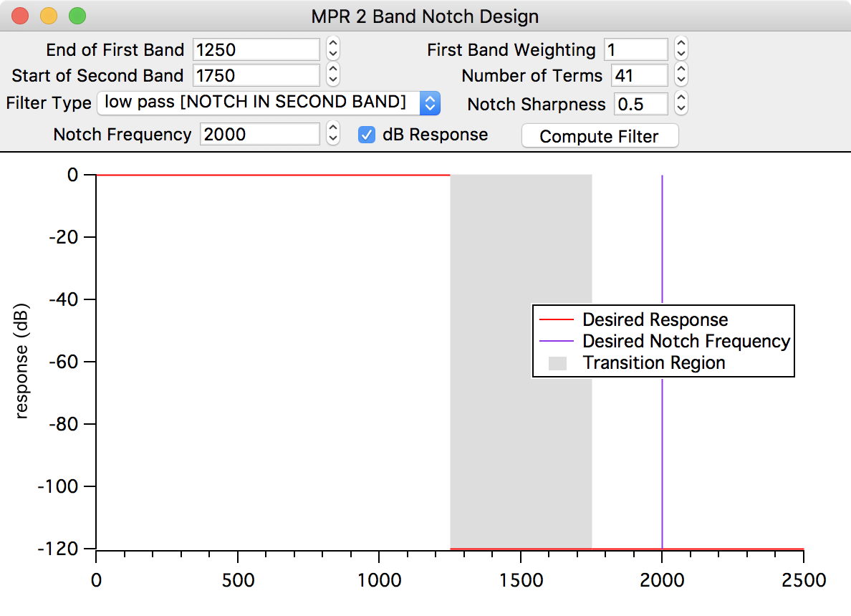Uncheck the dB Response checkbox
The width and height of the screenshot is (851, 616).
pos(367,135)
